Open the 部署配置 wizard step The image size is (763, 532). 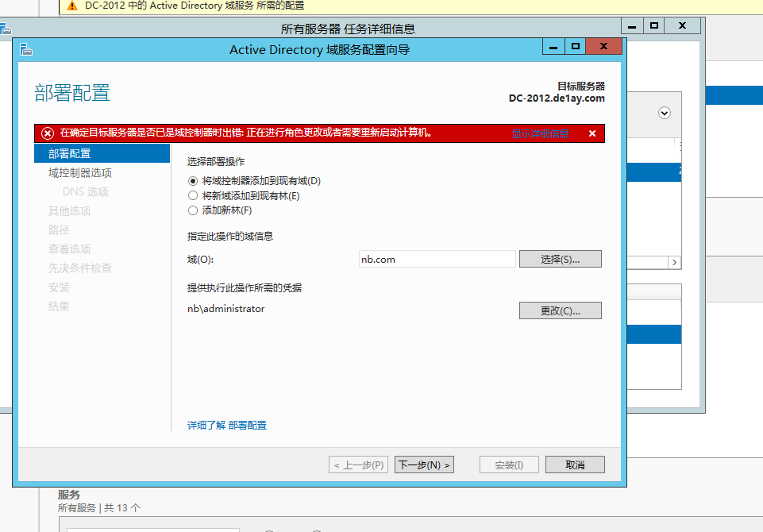coord(102,153)
